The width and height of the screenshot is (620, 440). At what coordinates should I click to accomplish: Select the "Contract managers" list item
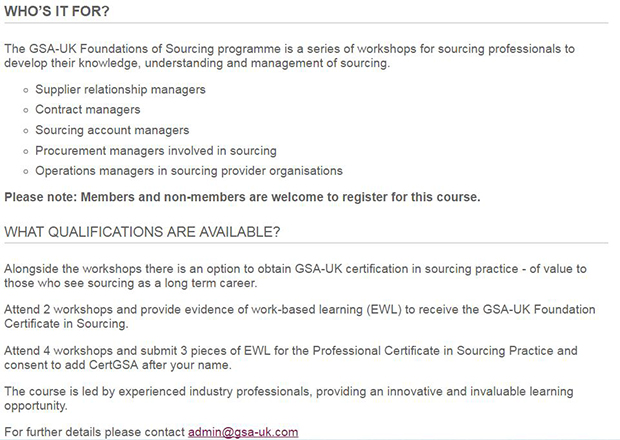pos(88,109)
